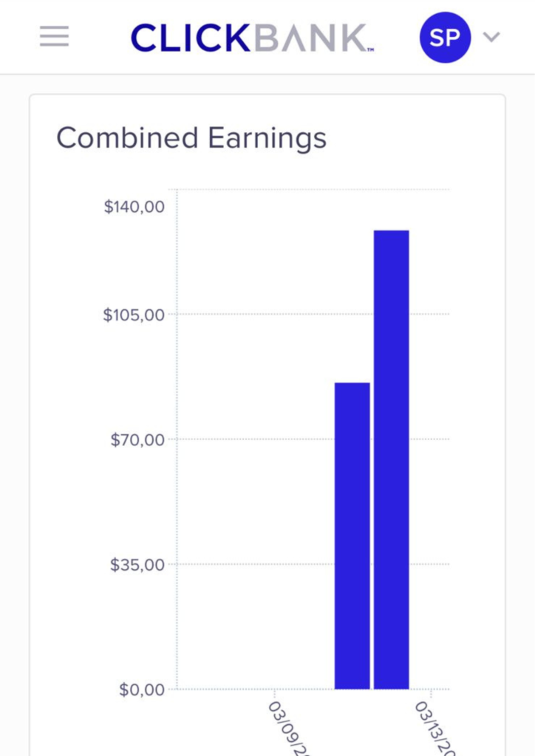Screen dimensions: 535x756
Task: Click the ClickBank trademark symbol
Action: pos(370,49)
